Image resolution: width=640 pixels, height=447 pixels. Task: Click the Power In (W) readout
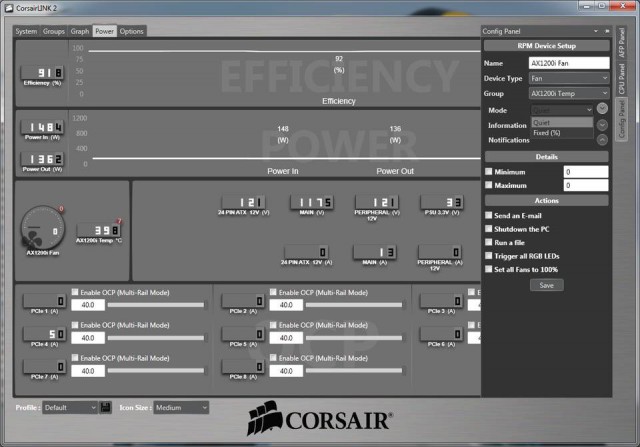42,127
